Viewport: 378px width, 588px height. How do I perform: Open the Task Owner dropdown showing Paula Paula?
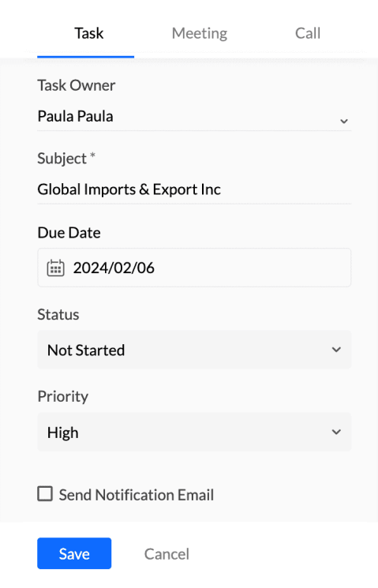tap(194, 117)
